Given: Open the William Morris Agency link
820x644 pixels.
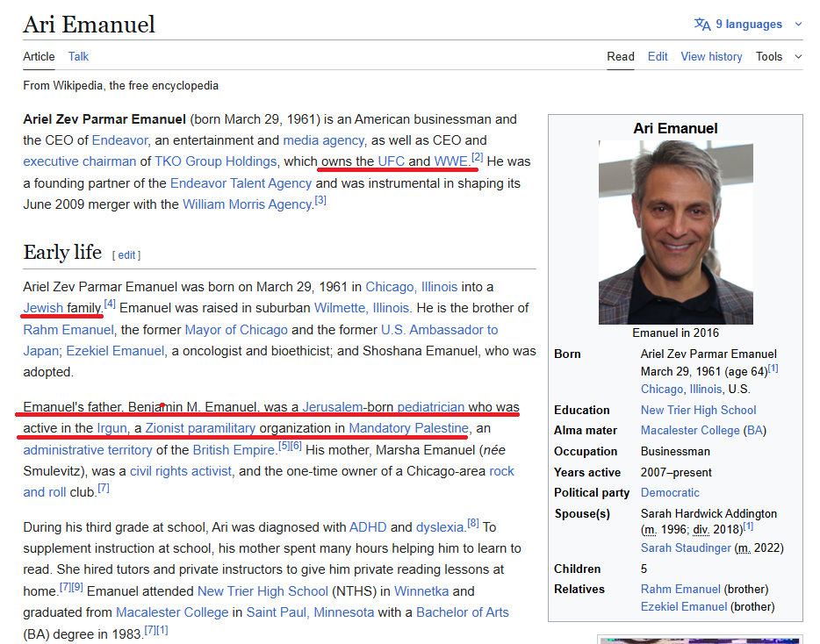Looking at the screenshot, I should point(247,204).
